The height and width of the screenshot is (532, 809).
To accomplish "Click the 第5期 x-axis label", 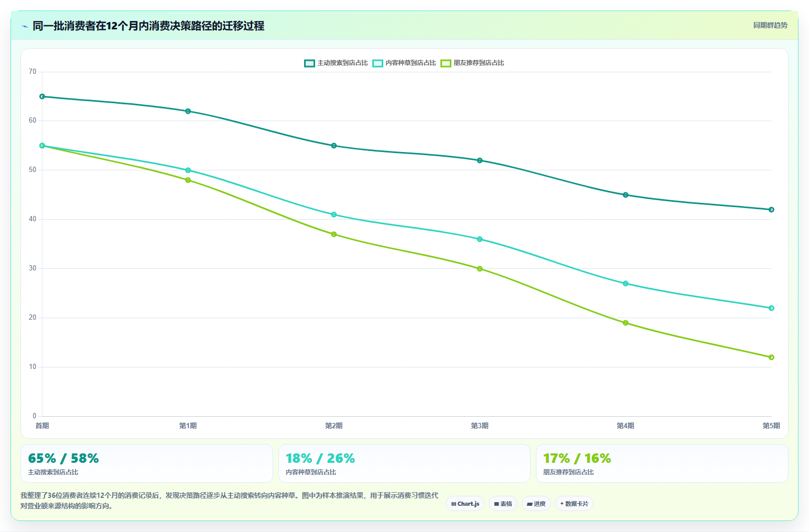I will point(771,426).
